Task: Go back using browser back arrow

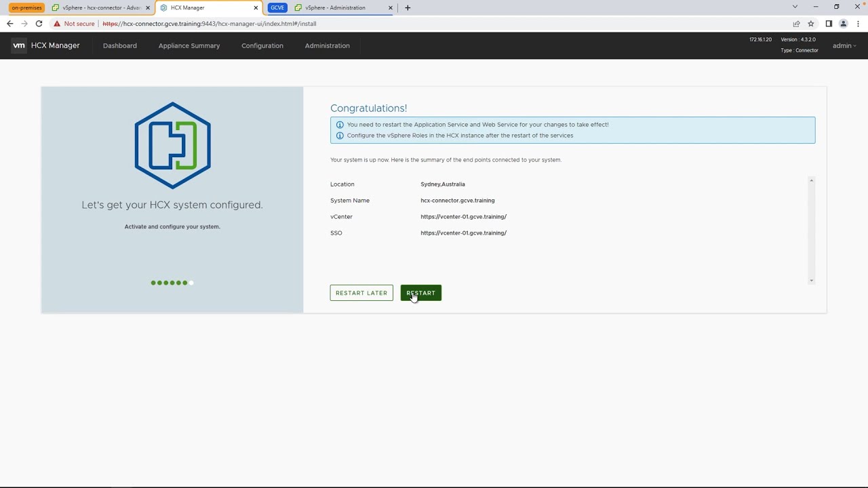Action: [x=9, y=24]
